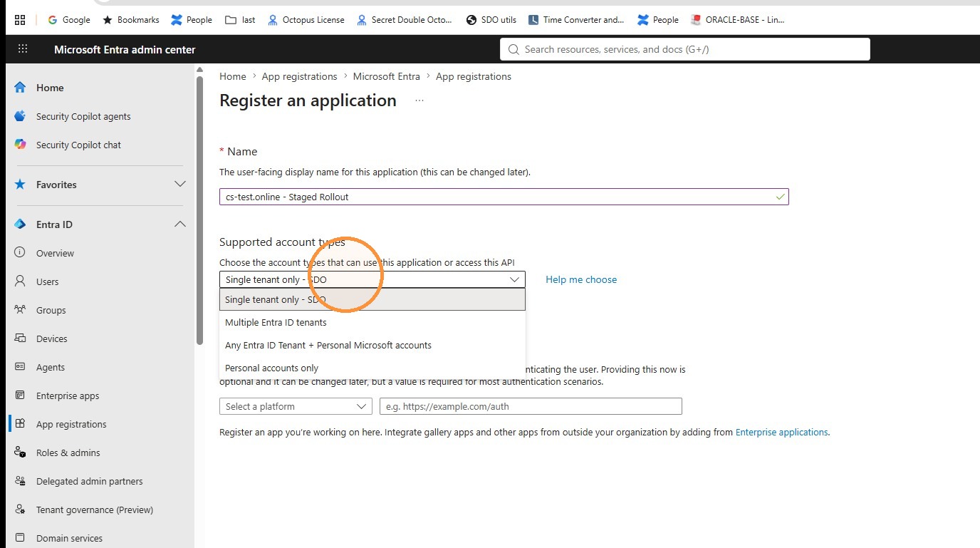Click the sidebar vertical scrollbar
The width and height of the screenshot is (980, 548).
coord(199,210)
